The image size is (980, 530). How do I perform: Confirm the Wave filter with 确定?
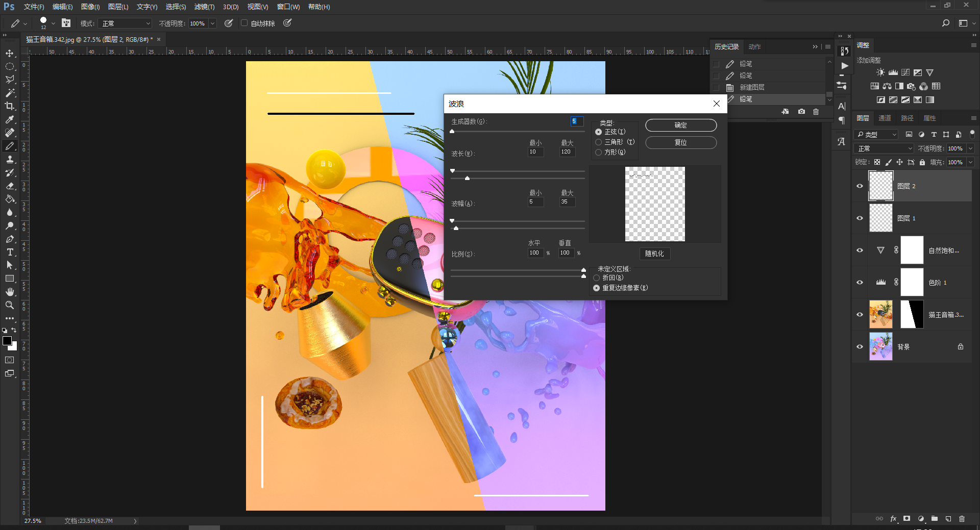pos(680,125)
